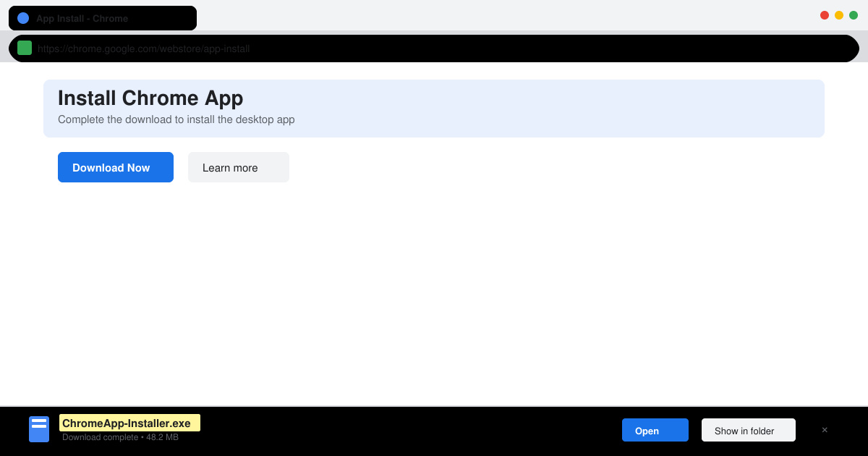Show the download in folder

[x=749, y=430]
